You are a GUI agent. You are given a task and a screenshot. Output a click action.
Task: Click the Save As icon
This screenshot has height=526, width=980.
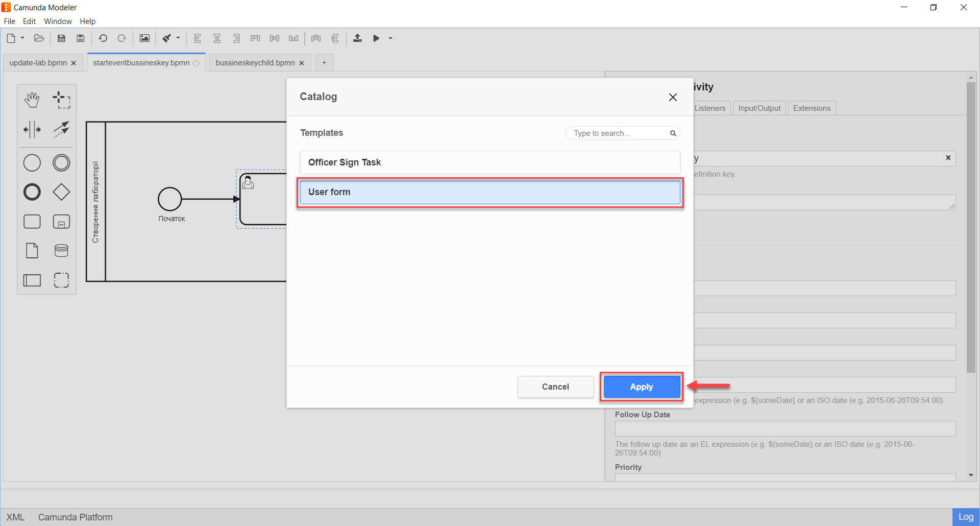(81, 38)
